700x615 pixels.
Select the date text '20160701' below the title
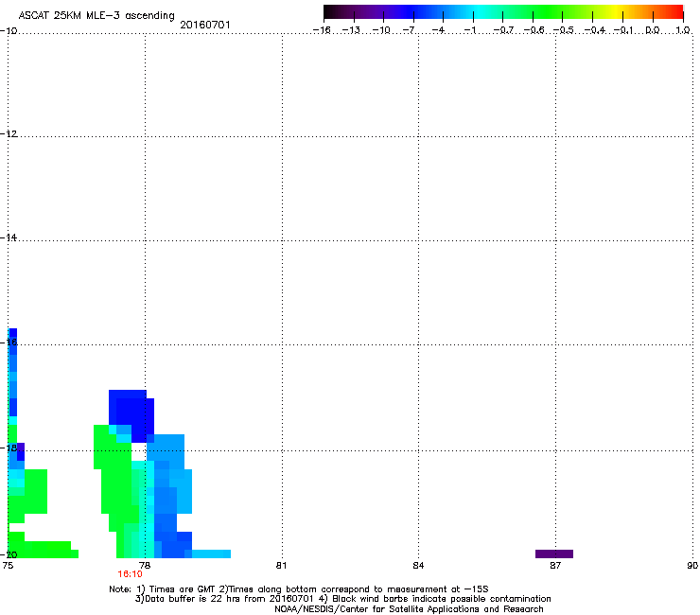pyautogui.click(x=205, y=25)
